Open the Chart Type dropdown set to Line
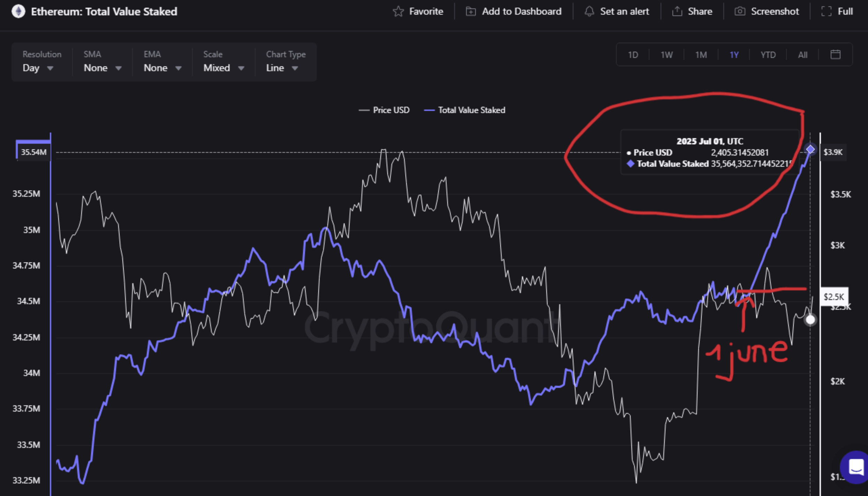 [282, 68]
